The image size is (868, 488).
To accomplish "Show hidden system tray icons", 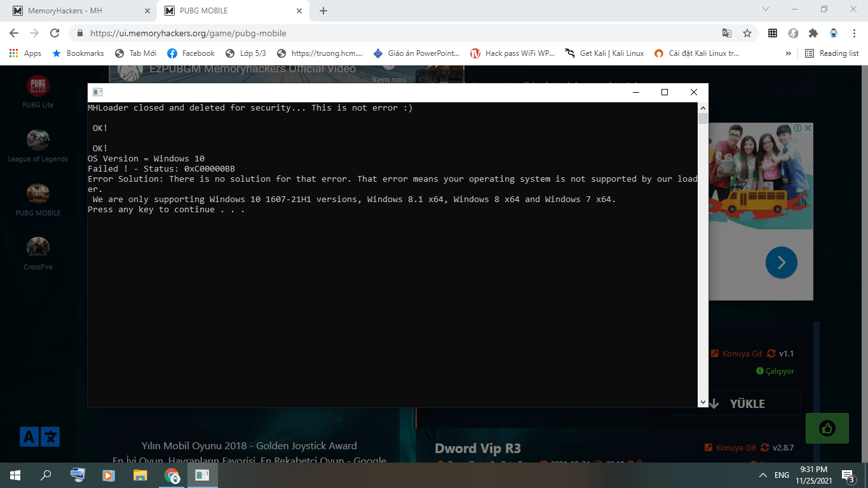I will tap(763, 475).
